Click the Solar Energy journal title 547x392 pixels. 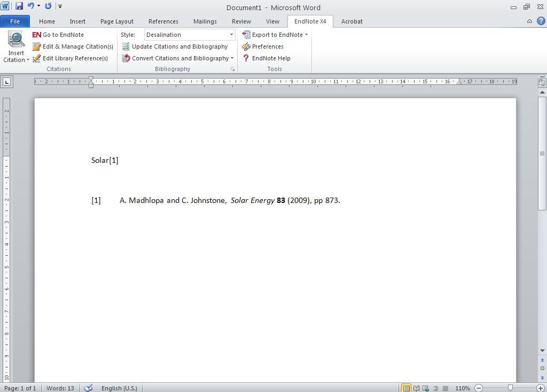(253, 200)
